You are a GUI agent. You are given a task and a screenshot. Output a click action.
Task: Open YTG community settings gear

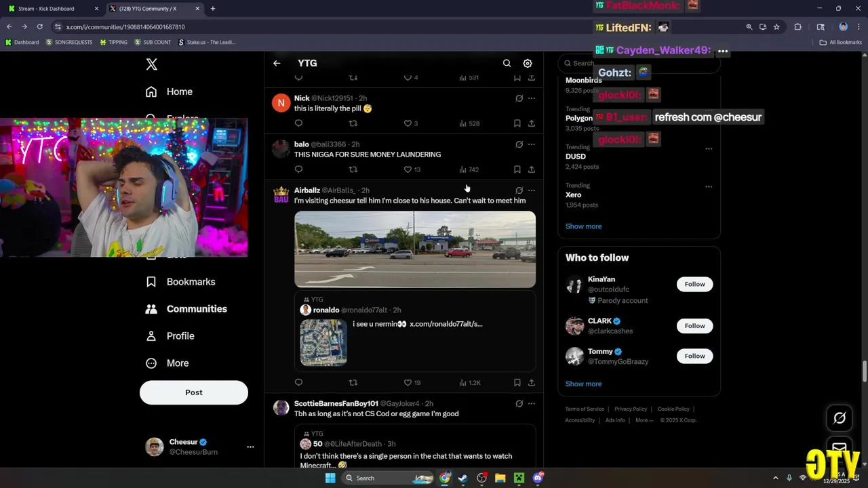528,63
